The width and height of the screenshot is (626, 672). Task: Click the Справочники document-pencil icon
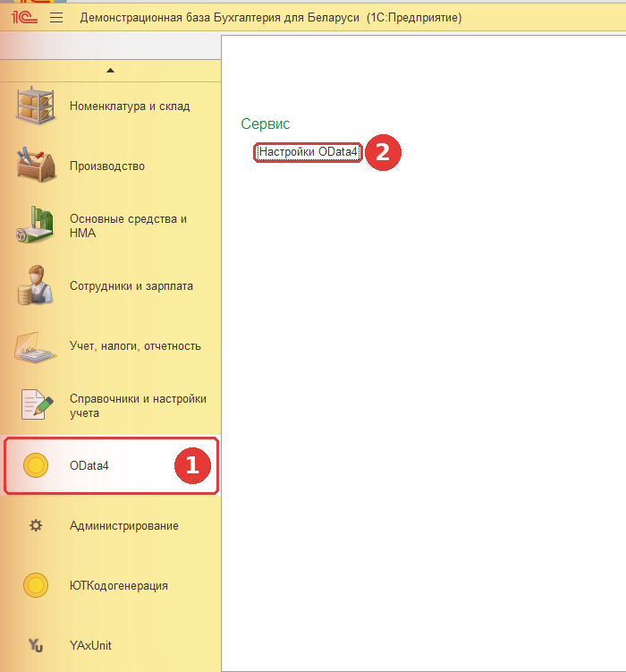pyautogui.click(x=38, y=404)
